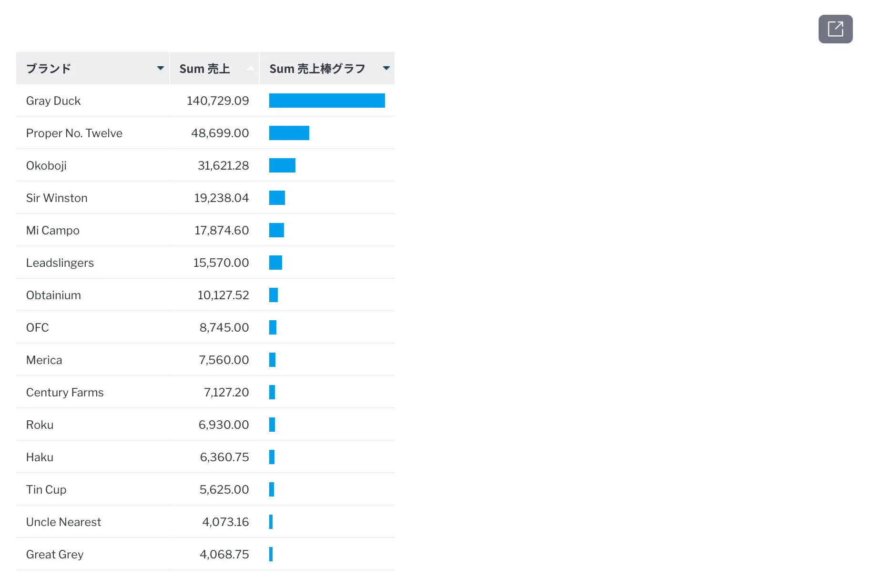The image size is (871, 588).
Task: Click the Sir Winston brand cell
Action: tap(57, 198)
